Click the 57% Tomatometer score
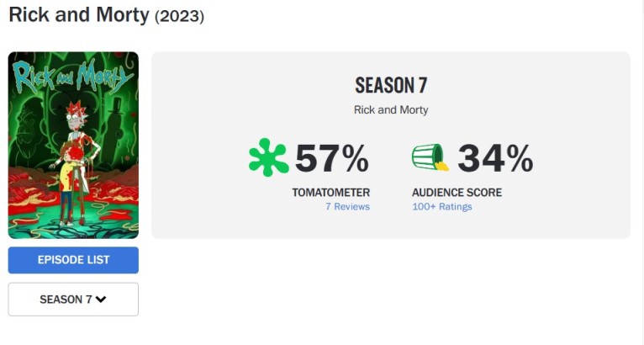The image size is (644, 345). coord(332,159)
